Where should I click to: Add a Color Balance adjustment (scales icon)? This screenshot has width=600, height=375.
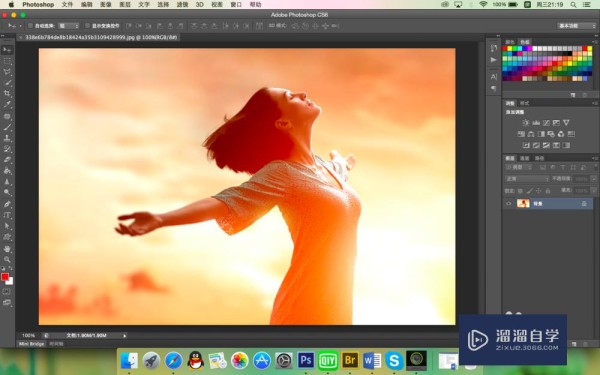[x=531, y=134]
